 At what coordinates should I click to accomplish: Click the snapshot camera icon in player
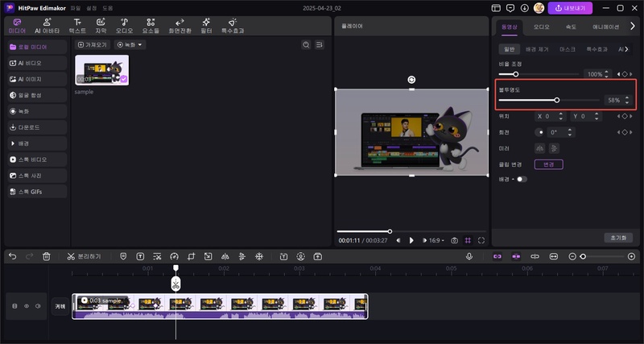(x=454, y=240)
